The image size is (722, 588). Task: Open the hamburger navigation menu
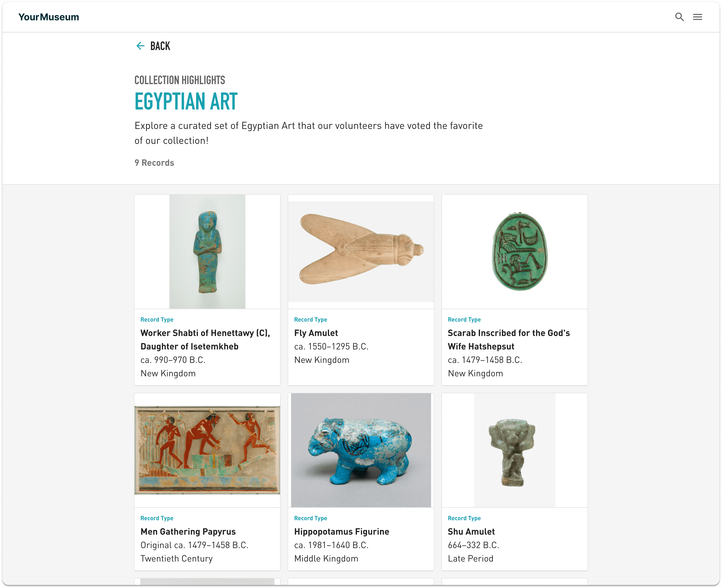tap(698, 17)
